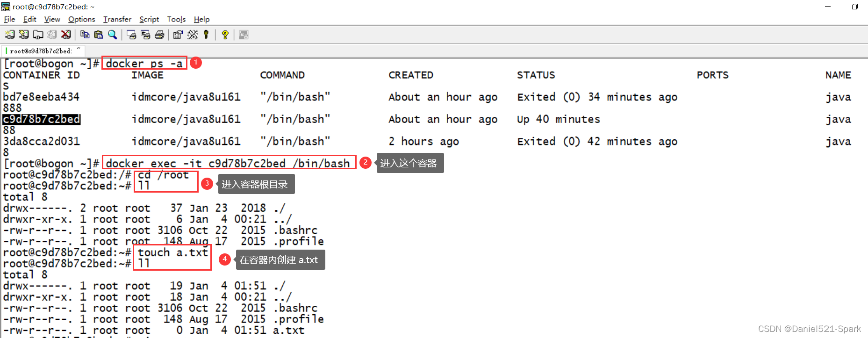Click 'Exited (0) 34 minutes ago' status
Screen dimensions: 868x338
coord(597,97)
